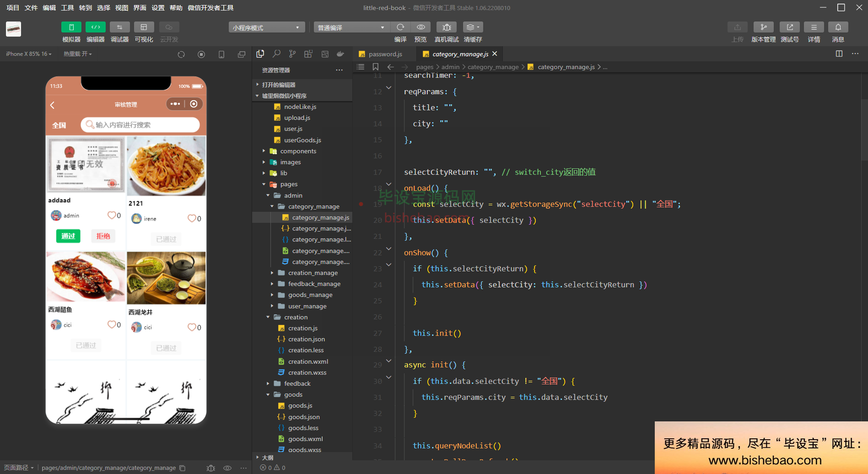Open the messages bell icon
This screenshot has width=868, height=474.
click(838, 27)
